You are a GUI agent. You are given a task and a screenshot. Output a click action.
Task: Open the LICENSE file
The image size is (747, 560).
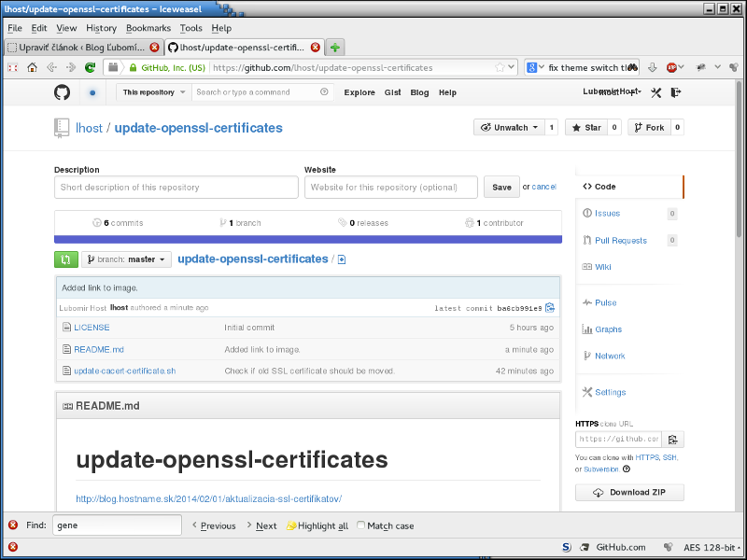[x=92, y=328]
